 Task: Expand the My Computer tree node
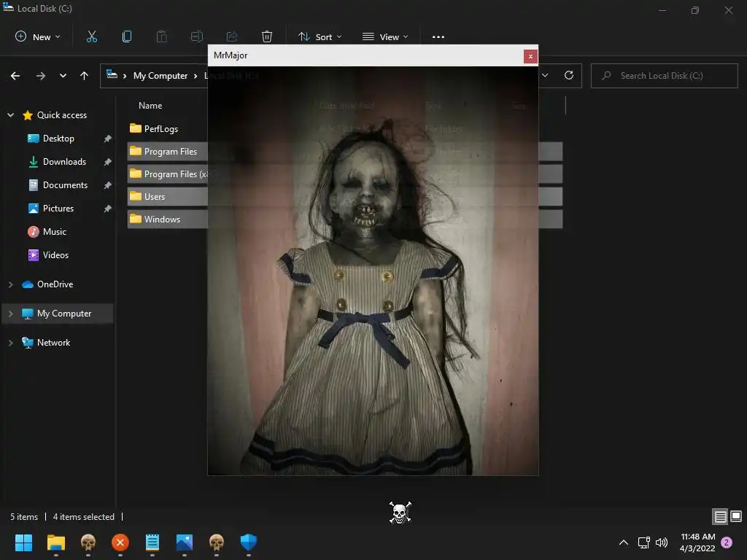tap(10, 314)
